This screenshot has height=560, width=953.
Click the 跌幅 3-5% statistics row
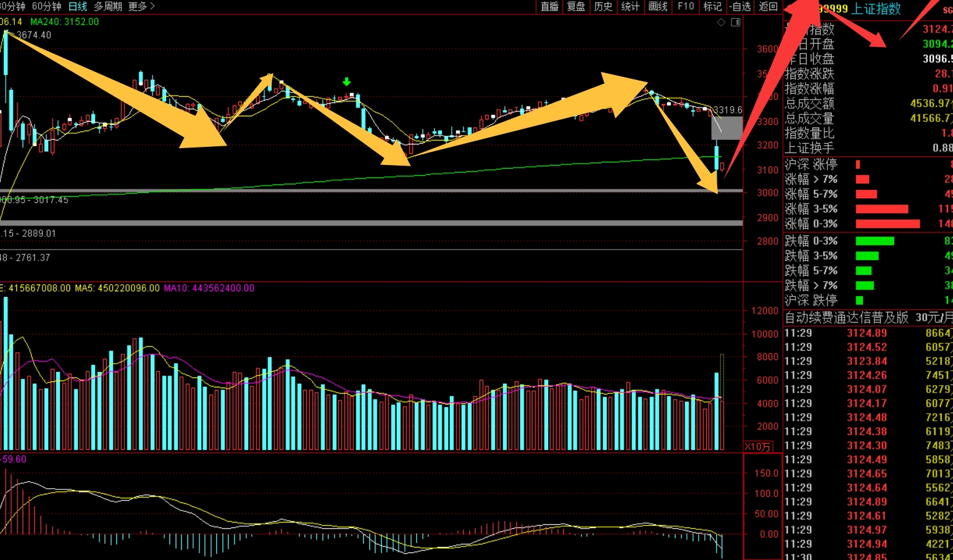point(869,256)
